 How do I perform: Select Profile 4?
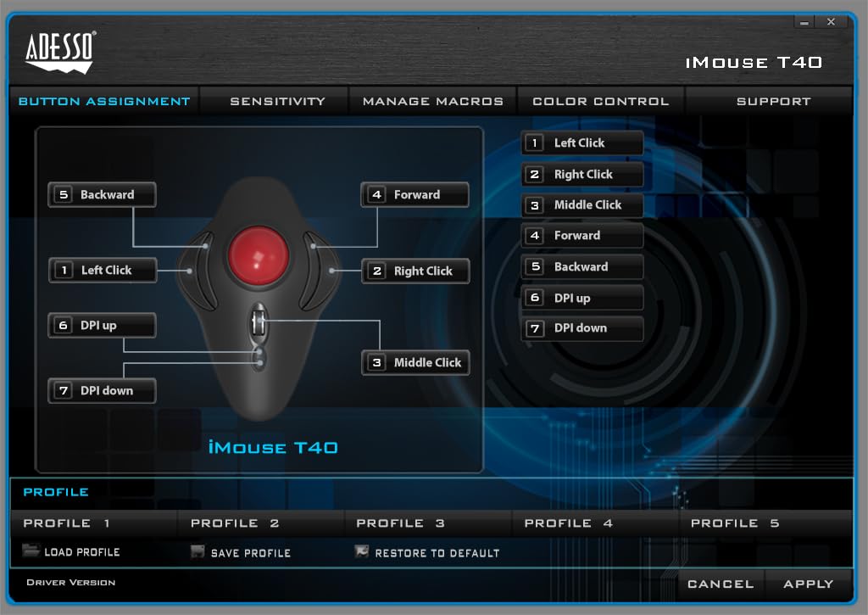tap(568, 523)
